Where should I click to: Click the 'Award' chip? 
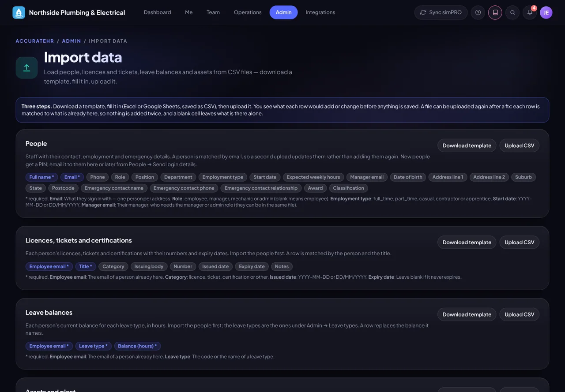coord(316,188)
